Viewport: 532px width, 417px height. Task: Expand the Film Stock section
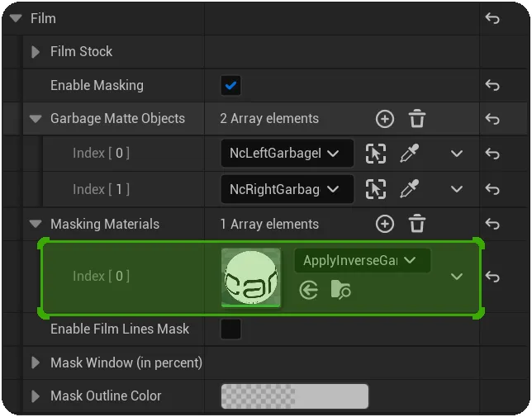point(36,52)
